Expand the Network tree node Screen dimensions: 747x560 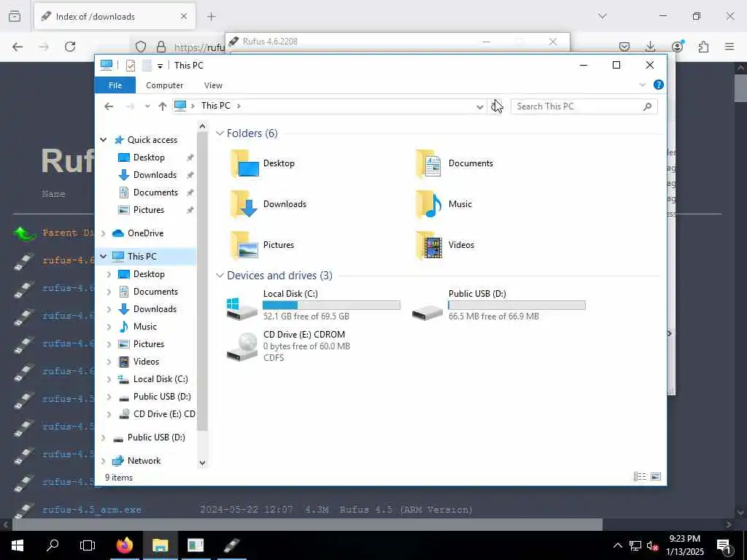tap(104, 461)
